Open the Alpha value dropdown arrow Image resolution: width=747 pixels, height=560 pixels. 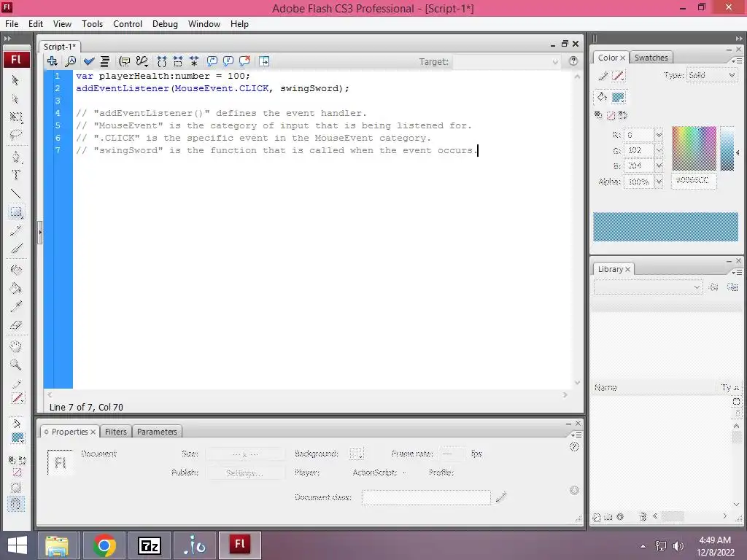tap(659, 182)
